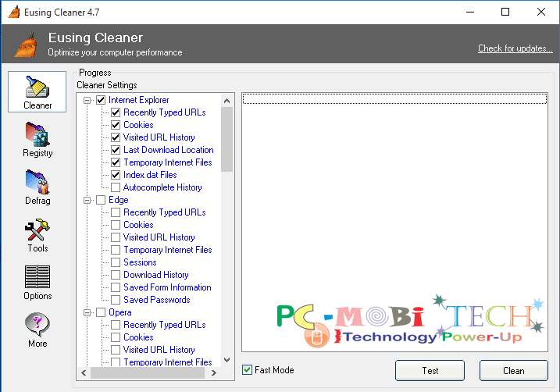Check Visited URL History under Edge
Image resolution: width=560 pixels, height=392 pixels.
click(116, 237)
